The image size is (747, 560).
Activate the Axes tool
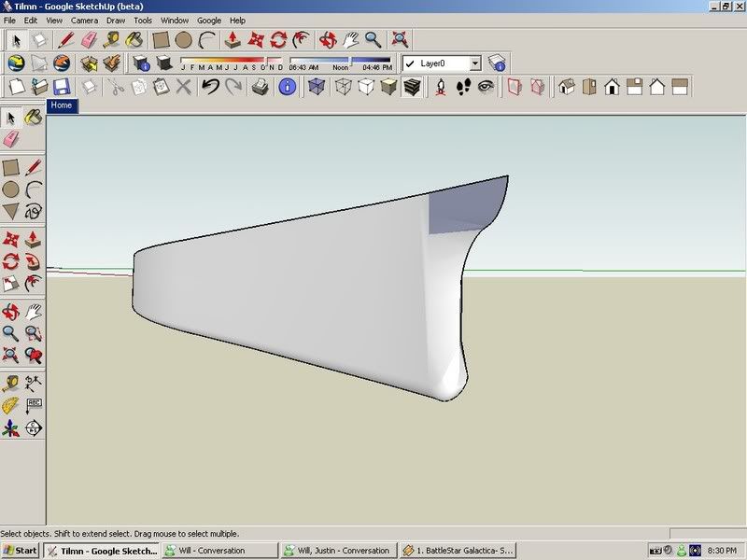coord(11,428)
